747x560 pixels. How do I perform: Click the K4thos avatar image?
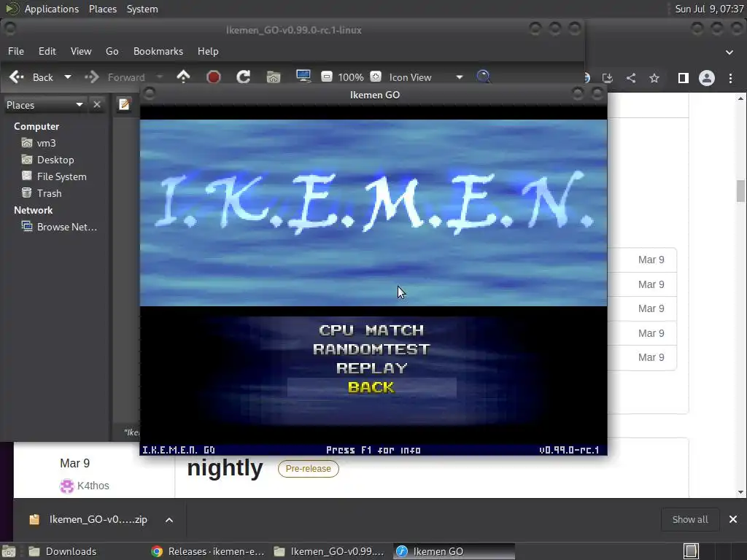coord(66,486)
